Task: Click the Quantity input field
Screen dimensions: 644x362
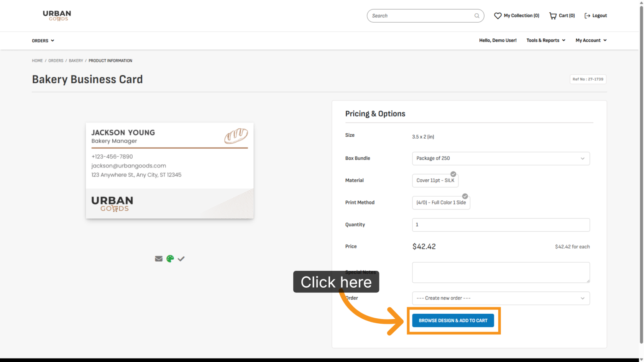Action: coord(501,225)
